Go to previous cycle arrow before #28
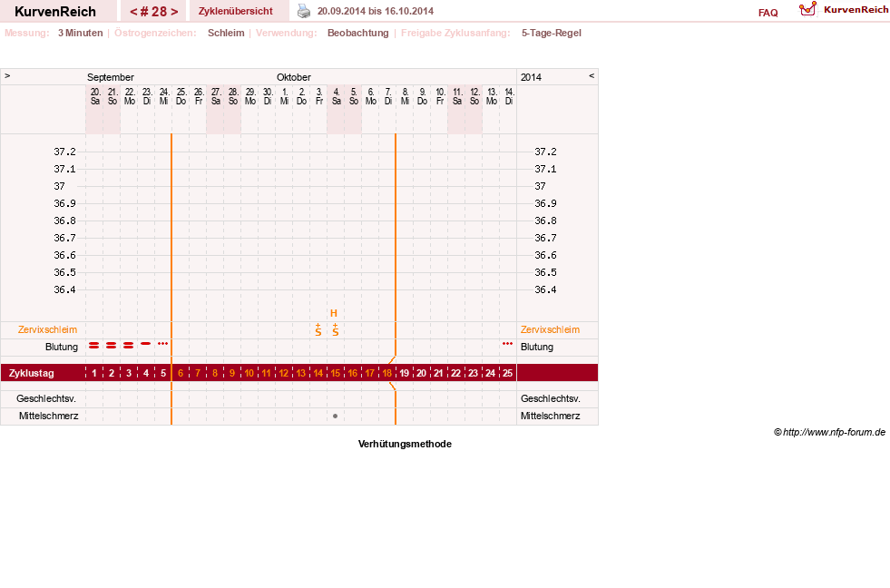This screenshot has width=890, height=588. [x=133, y=12]
